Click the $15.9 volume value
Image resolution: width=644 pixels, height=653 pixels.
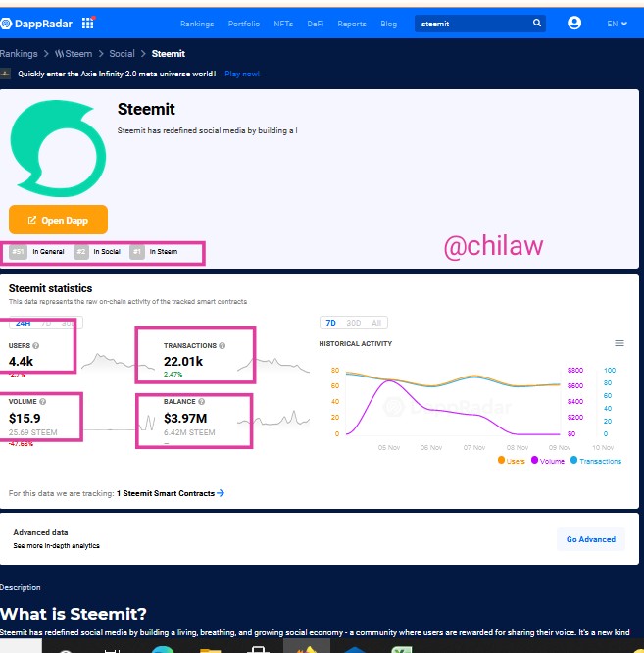(x=25, y=418)
